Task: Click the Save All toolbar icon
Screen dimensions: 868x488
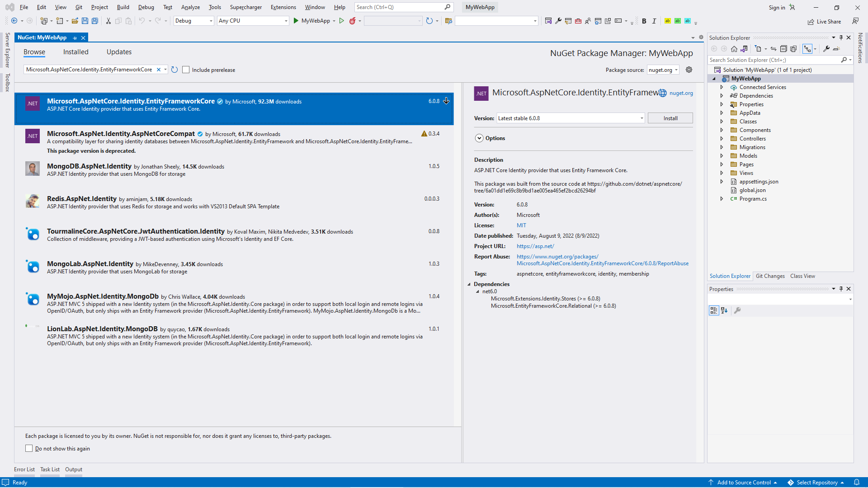Action: 95,21
